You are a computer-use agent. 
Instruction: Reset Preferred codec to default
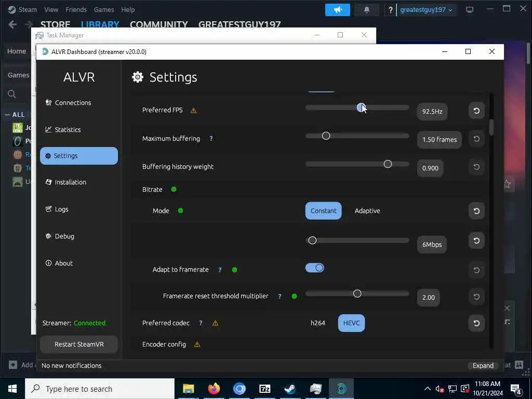[476, 323]
